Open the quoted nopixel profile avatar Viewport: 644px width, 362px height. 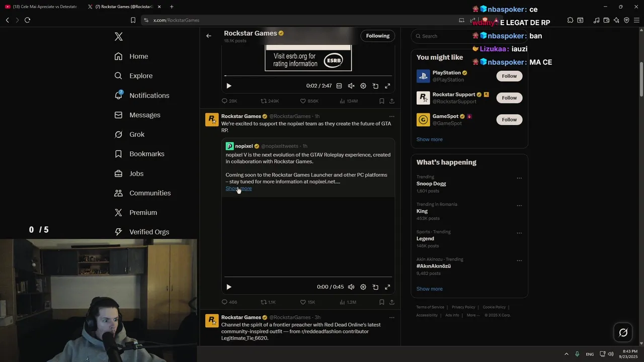(x=229, y=146)
